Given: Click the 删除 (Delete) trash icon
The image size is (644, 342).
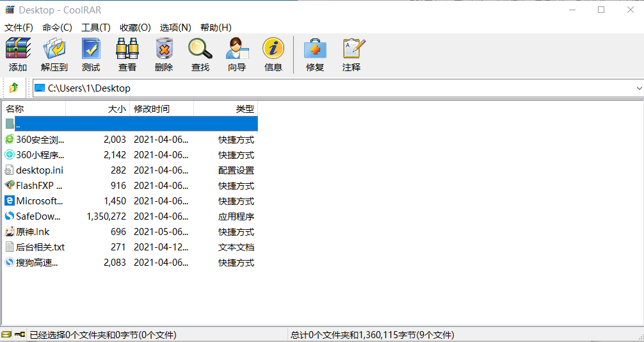Looking at the screenshot, I should click(164, 49).
